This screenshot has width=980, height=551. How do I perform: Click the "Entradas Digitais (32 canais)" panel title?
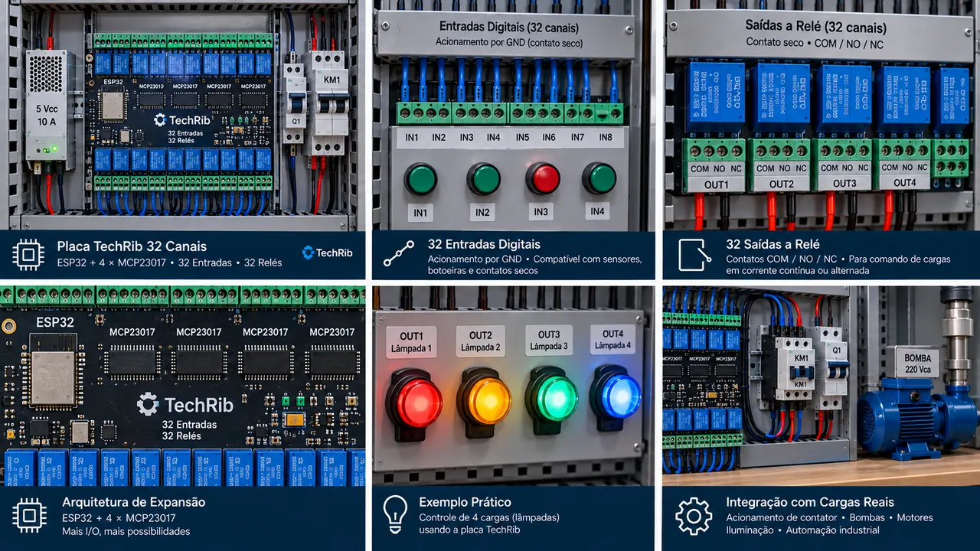coord(509,28)
